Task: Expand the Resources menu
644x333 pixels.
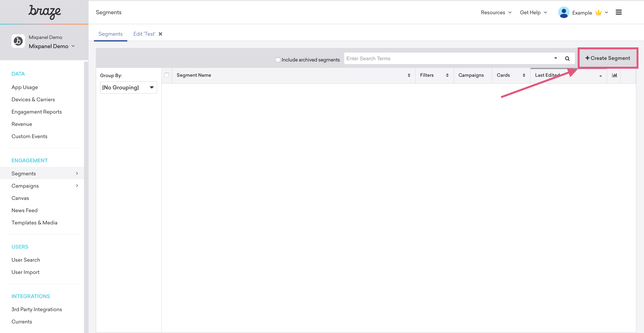Action: (x=496, y=12)
